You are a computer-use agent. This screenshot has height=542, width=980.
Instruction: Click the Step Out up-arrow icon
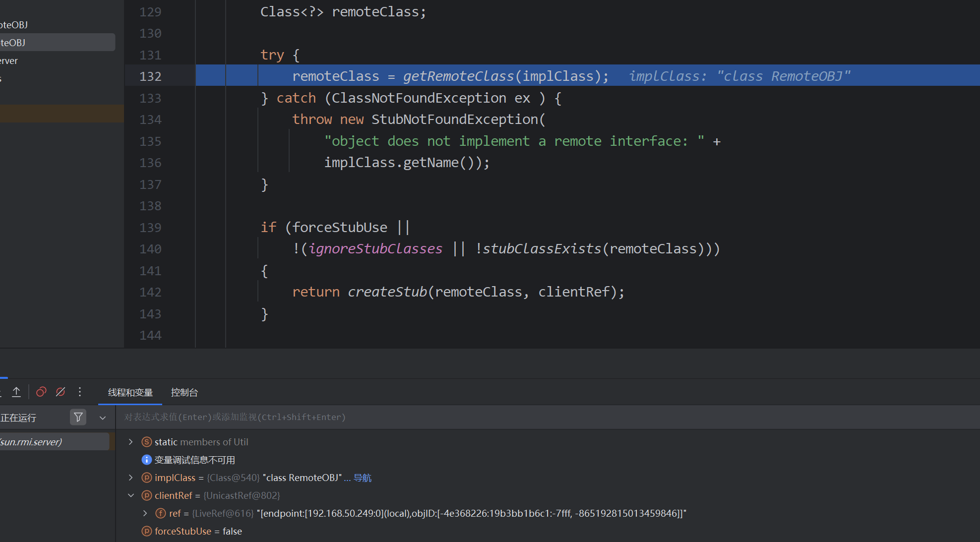[x=16, y=392]
